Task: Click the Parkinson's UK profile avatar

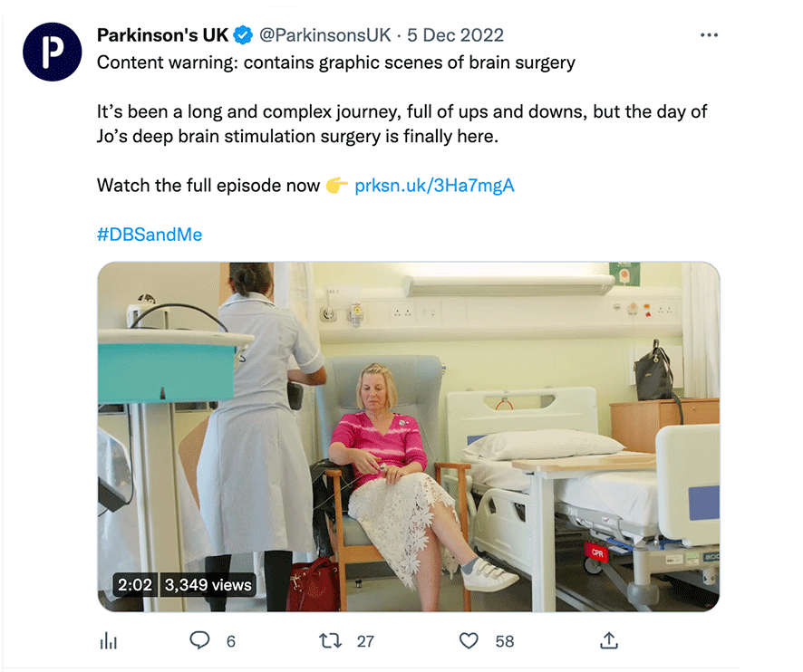Action: [x=52, y=52]
